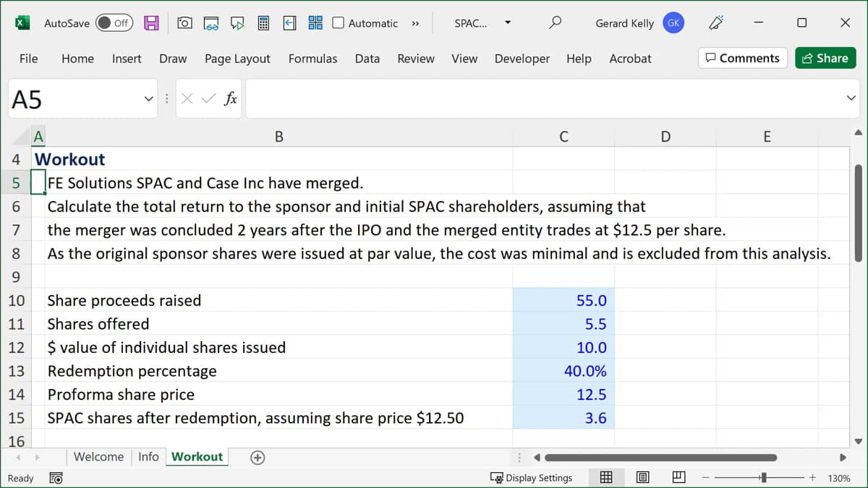Viewport: 868px width, 488px height.
Task: Click the calculator icon
Action: 263,23
